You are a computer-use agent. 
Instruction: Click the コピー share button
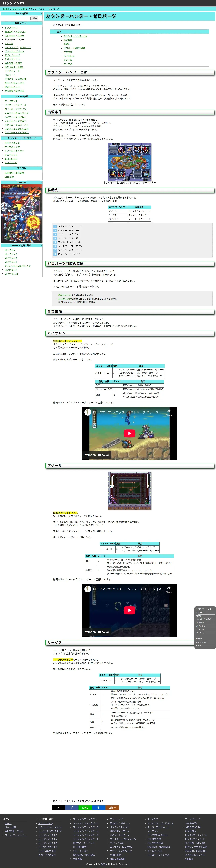click(x=112, y=807)
